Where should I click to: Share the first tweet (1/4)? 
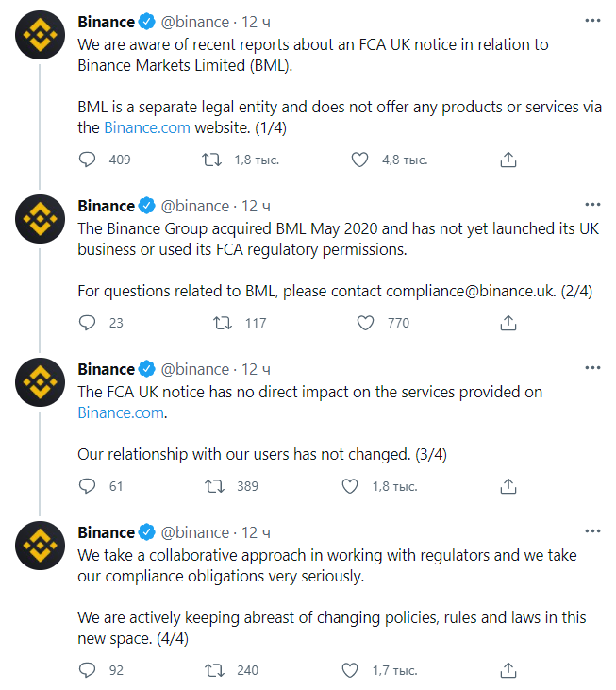pyautogui.click(x=508, y=160)
